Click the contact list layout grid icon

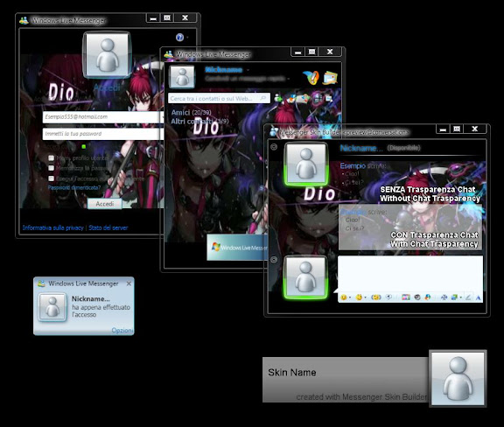318,97
